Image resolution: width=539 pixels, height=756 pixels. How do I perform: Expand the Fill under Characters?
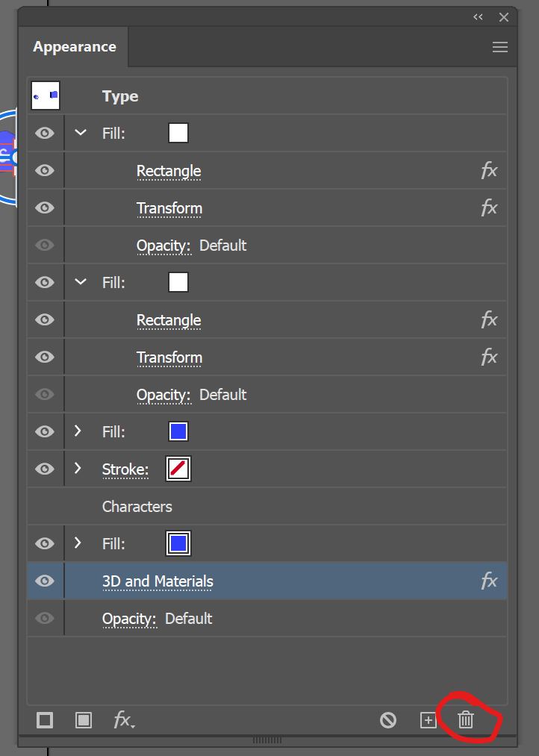78,544
